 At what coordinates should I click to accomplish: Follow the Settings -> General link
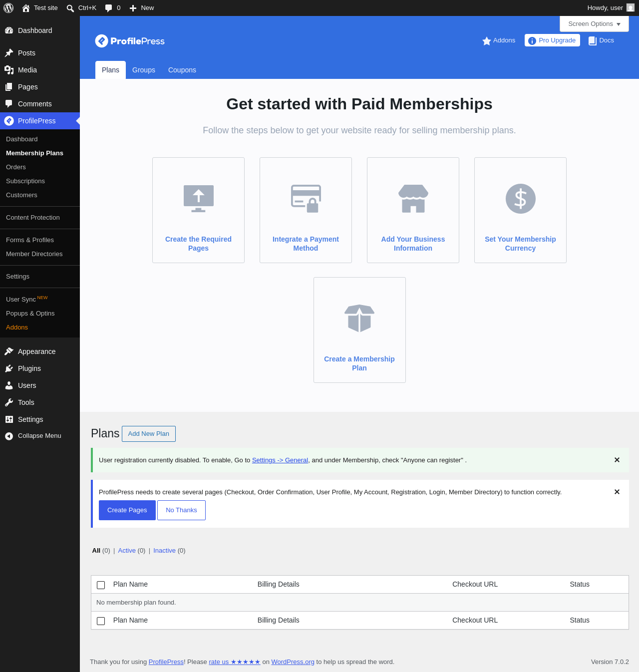tap(280, 460)
